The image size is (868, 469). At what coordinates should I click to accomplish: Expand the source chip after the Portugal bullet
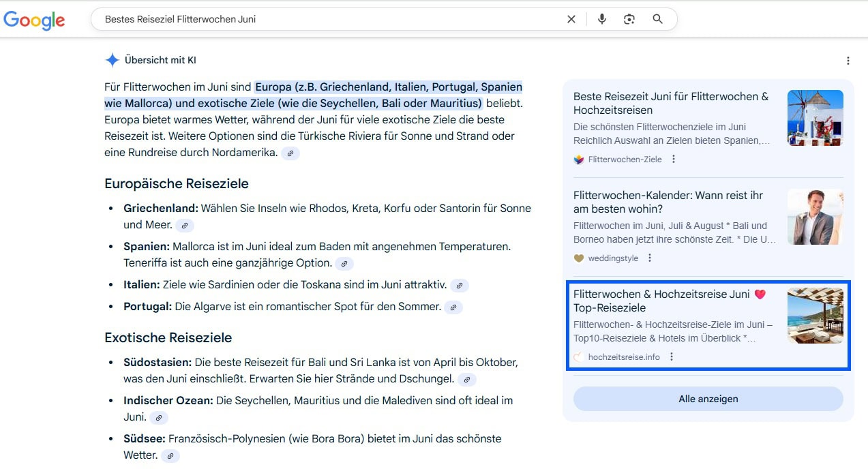tap(453, 307)
